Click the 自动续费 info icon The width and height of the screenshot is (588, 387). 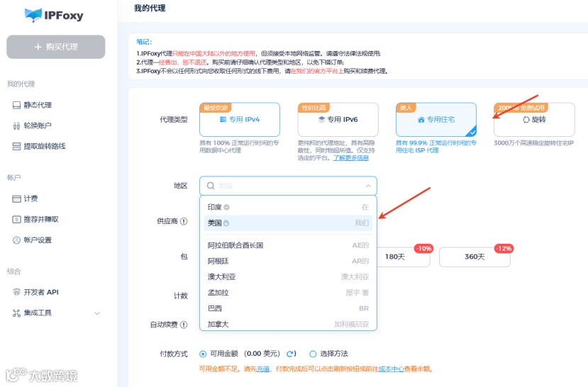(184, 325)
